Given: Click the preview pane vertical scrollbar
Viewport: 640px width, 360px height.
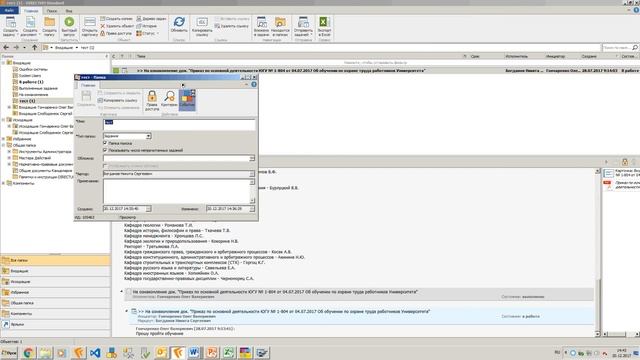Looking at the screenshot, I should pos(598,252).
